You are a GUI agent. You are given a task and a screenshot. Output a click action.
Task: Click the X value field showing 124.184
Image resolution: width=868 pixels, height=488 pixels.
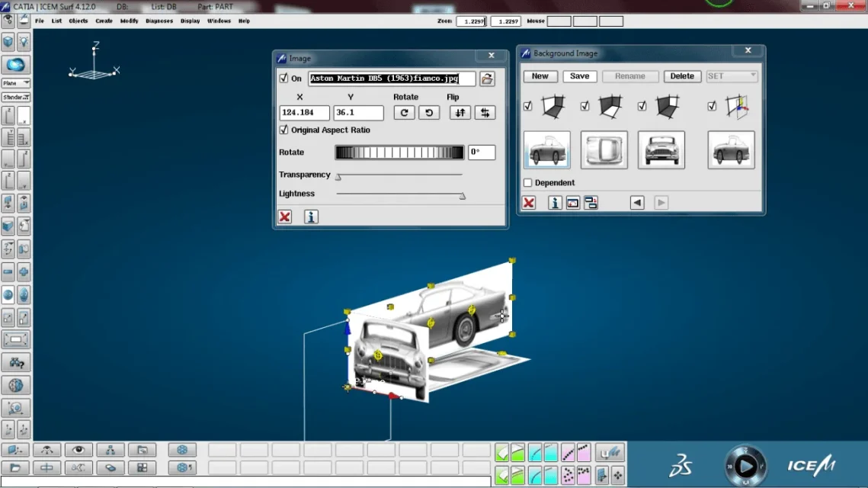[x=305, y=112]
